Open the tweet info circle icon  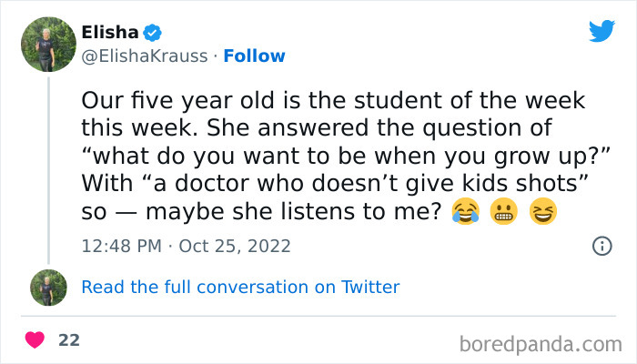(602, 246)
